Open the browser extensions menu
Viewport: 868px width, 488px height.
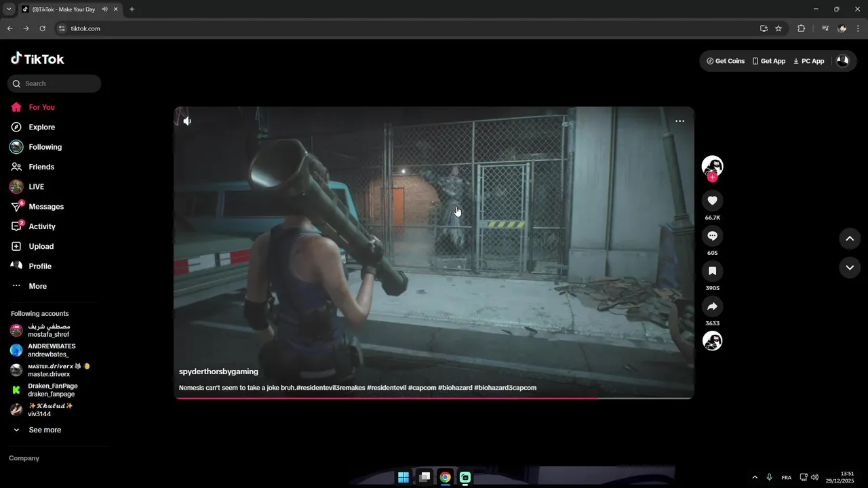801,28
